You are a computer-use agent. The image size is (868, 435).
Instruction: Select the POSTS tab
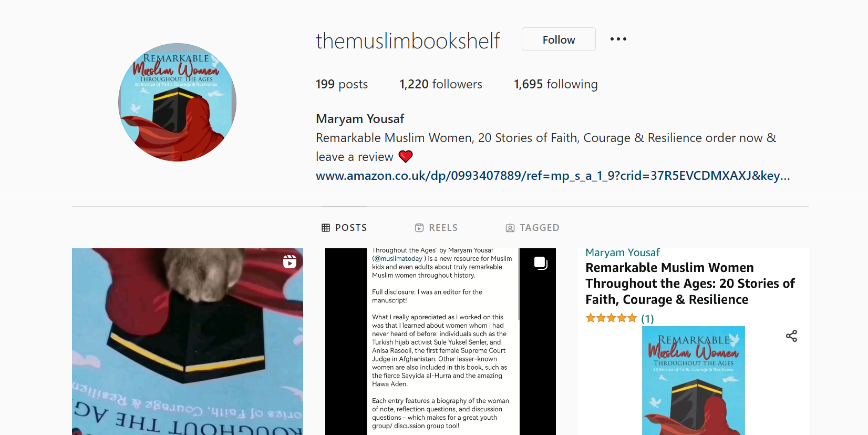(x=344, y=228)
